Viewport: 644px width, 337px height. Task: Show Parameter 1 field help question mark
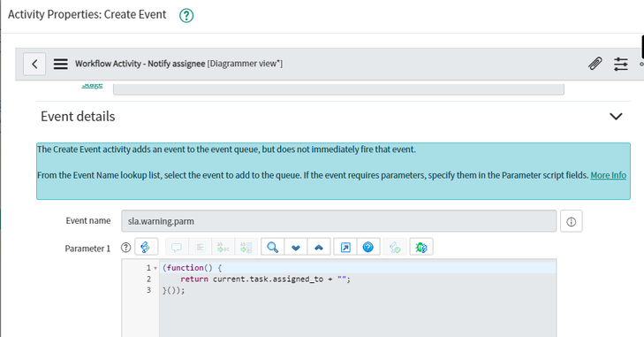pyautogui.click(x=125, y=248)
